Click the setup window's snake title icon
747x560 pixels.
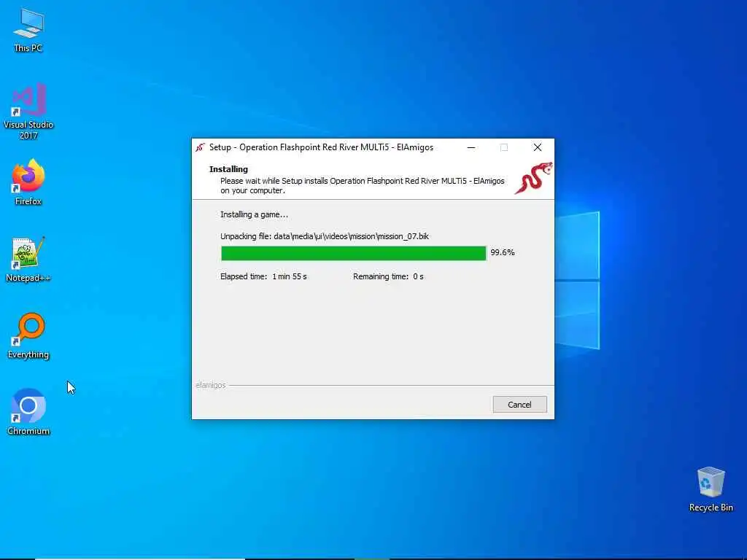(x=201, y=147)
